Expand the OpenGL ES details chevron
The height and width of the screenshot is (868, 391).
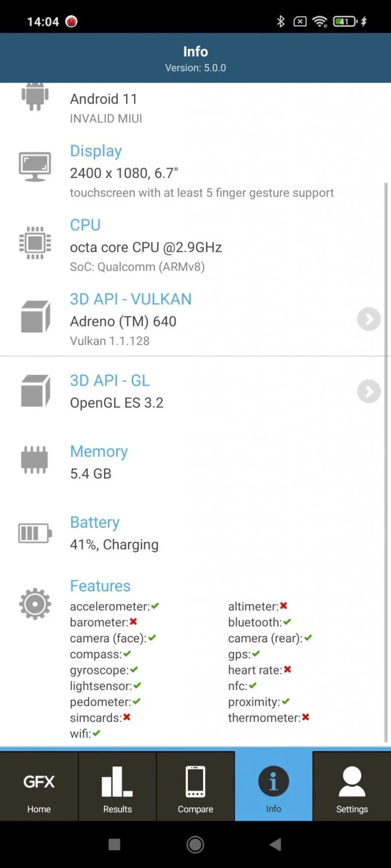click(x=369, y=391)
